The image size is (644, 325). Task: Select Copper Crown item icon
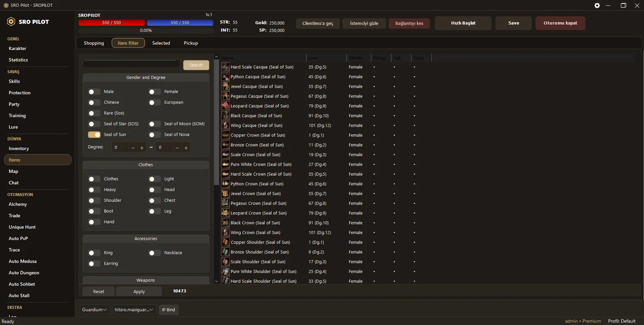[225, 135]
